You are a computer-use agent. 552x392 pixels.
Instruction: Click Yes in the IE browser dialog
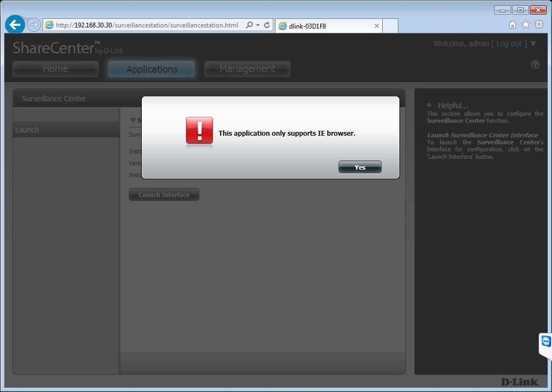pos(360,167)
